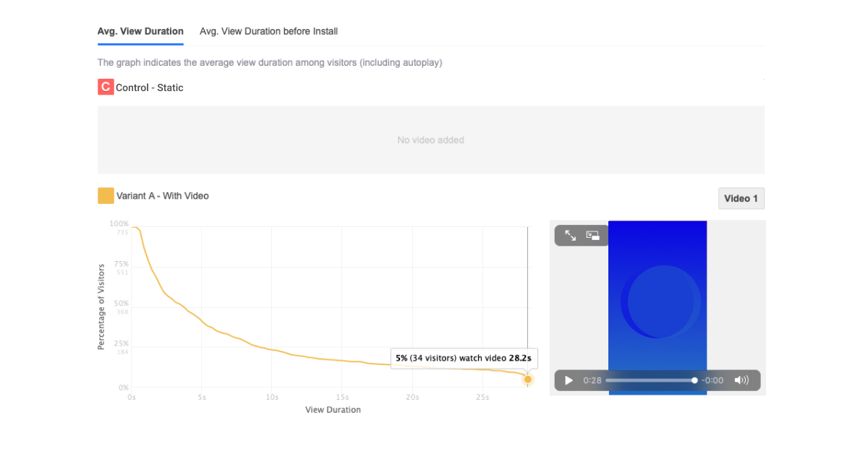
Task: Click the Control - Static label
Action: (150, 87)
